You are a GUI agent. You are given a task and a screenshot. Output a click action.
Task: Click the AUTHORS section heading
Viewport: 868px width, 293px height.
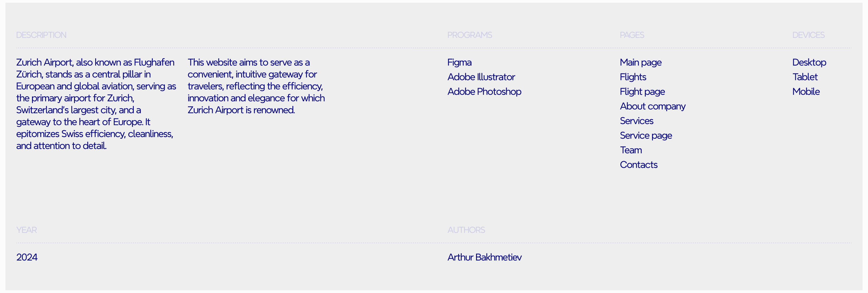(x=466, y=230)
